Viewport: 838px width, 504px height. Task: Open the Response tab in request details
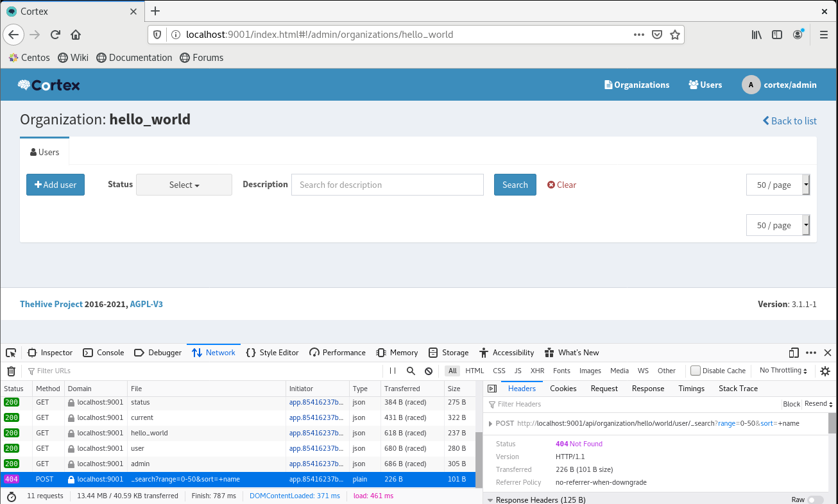click(648, 389)
